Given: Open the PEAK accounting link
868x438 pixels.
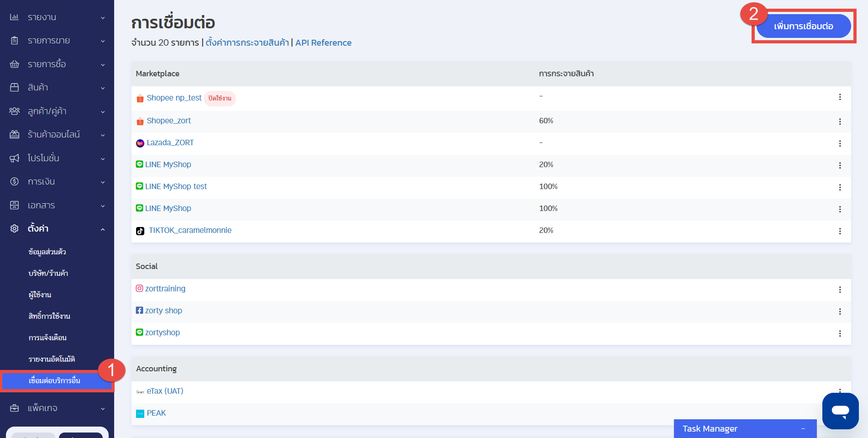Looking at the screenshot, I should (156, 413).
